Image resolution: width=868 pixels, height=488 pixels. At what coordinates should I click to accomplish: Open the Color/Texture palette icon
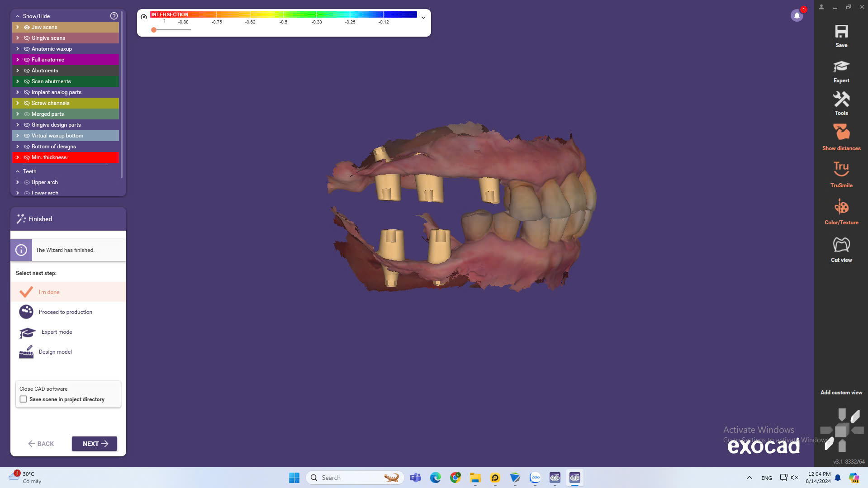(841, 212)
